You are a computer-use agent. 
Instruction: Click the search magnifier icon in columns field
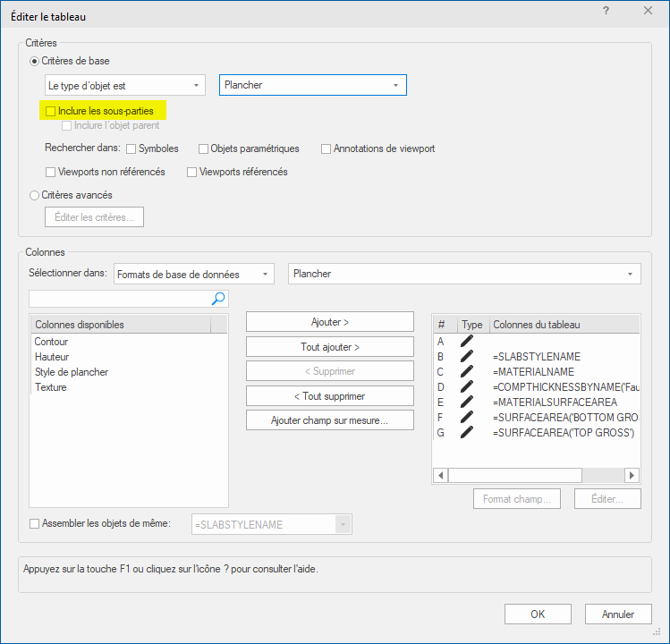click(218, 298)
